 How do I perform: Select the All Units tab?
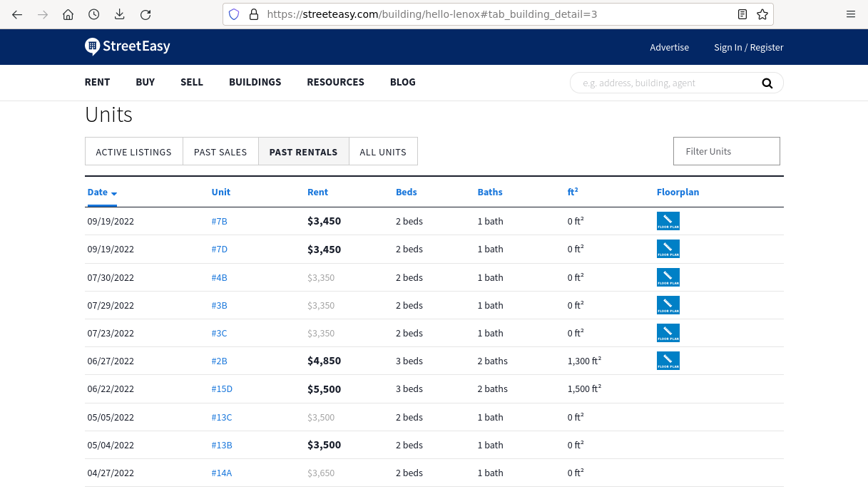pos(383,152)
